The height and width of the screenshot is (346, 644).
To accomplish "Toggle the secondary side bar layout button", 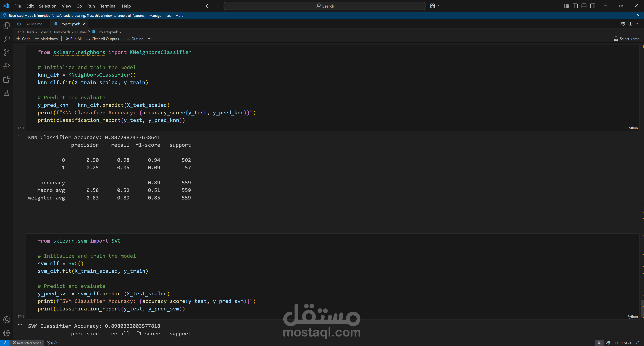I will (593, 6).
